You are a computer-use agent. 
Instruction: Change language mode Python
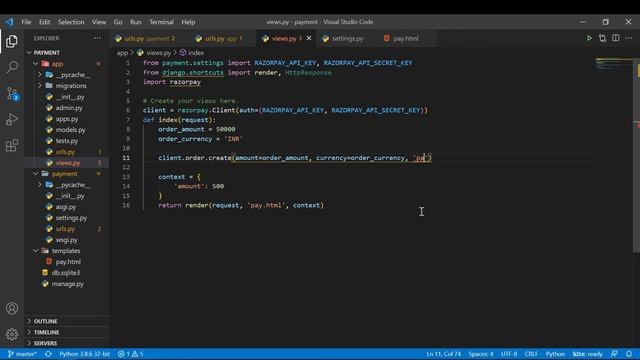(555, 354)
